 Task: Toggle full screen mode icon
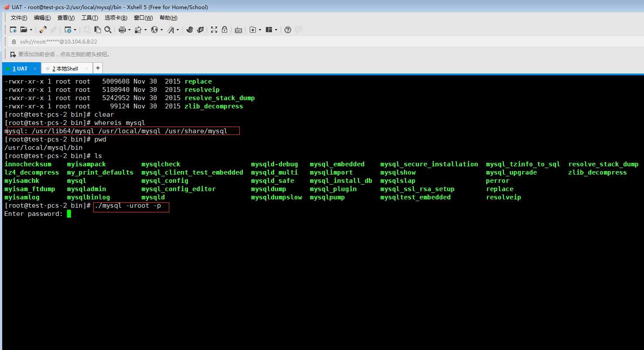214,30
